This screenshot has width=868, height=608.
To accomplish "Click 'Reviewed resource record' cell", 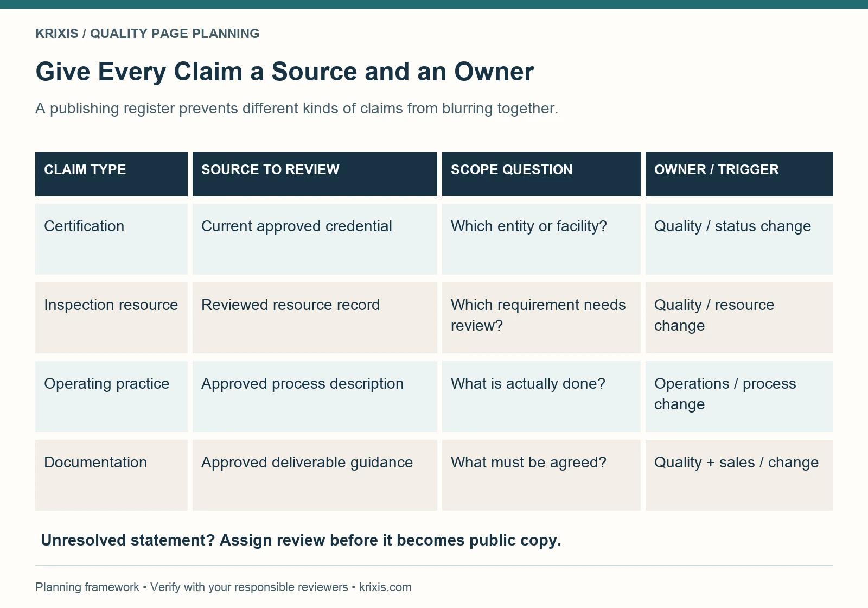I will point(315,318).
